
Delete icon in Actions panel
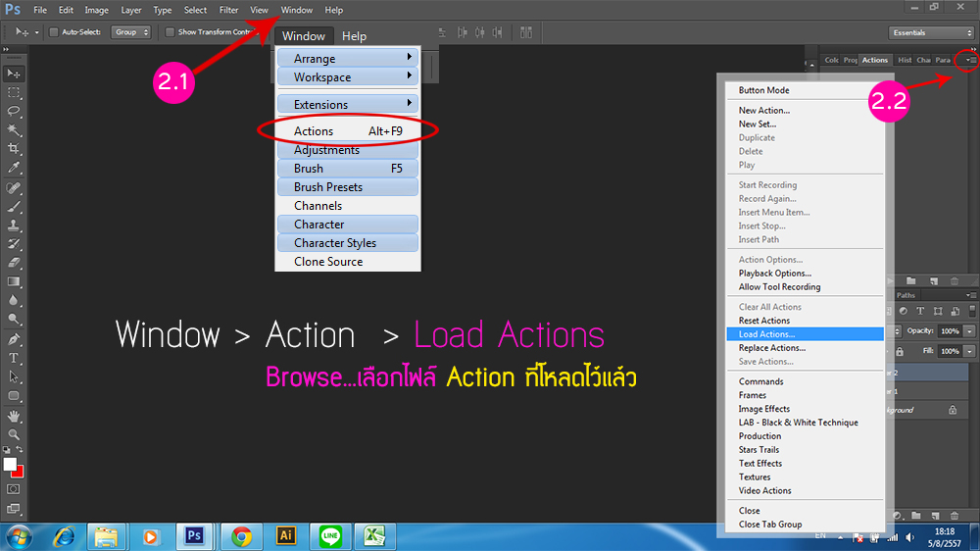point(955,280)
